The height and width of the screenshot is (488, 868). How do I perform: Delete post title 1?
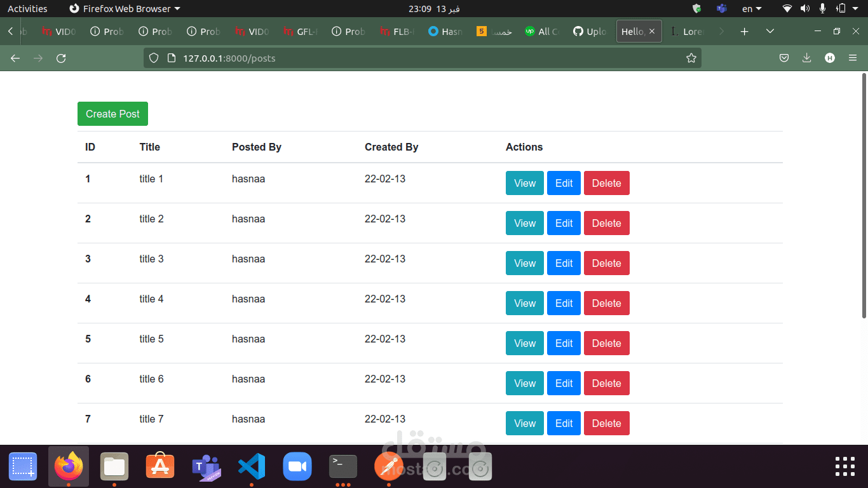pyautogui.click(x=607, y=183)
